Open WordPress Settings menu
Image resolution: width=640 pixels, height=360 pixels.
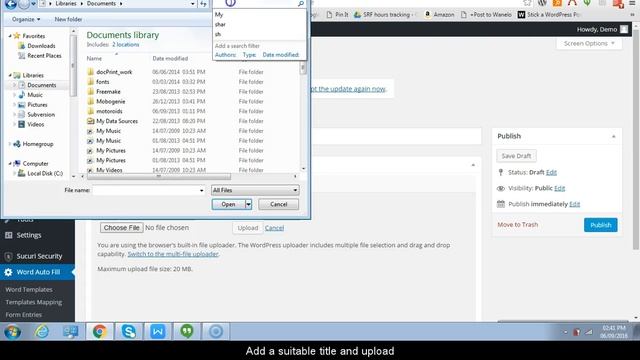click(29, 235)
